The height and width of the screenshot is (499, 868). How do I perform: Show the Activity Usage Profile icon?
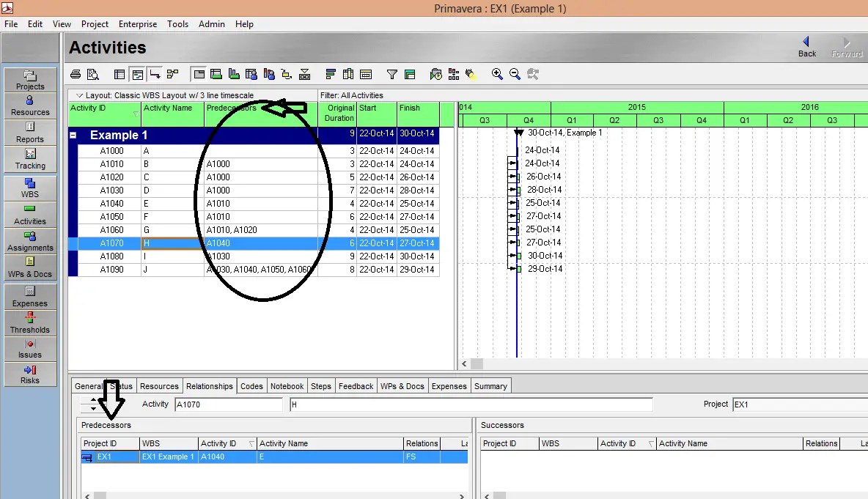[234, 74]
